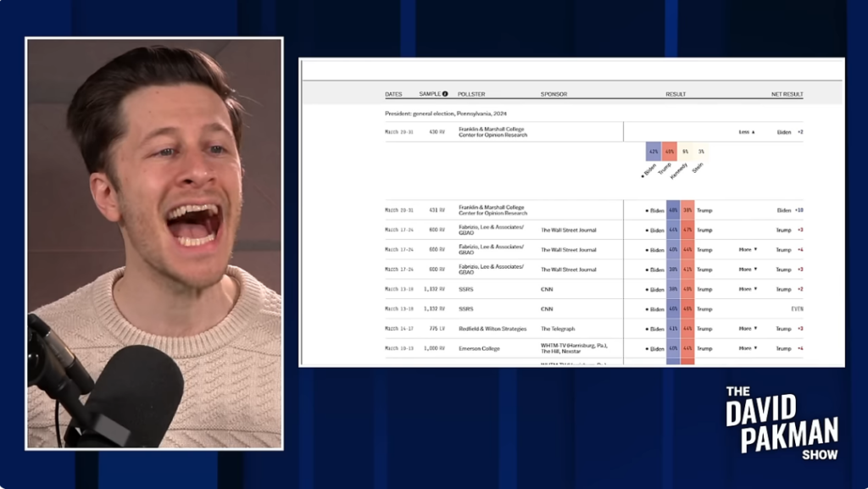Click The Telegraph sponsor name
The image size is (868, 489).
tap(558, 329)
